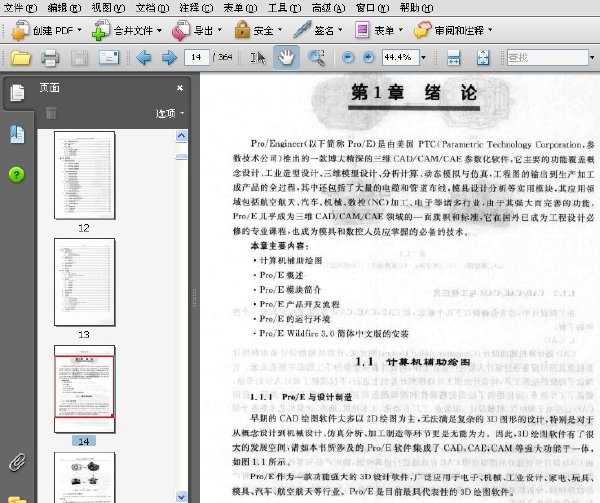Open the Attachments paperclip panel icon

point(17,462)
